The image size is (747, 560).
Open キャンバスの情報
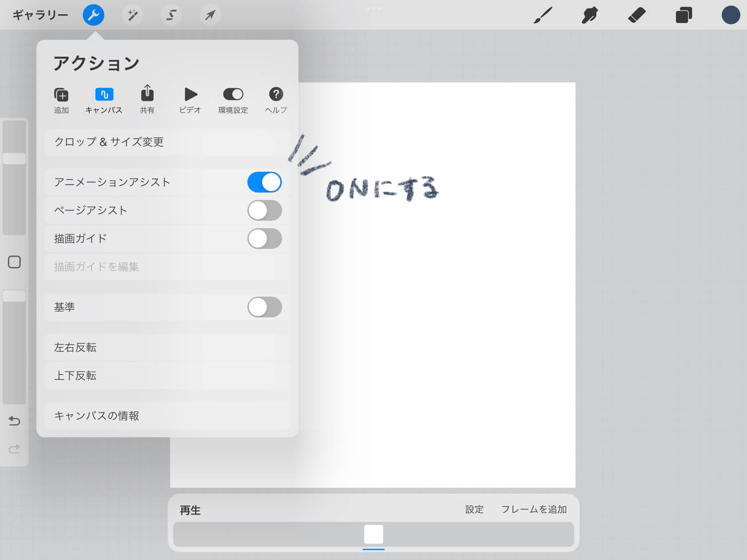[x=167, y=416]
